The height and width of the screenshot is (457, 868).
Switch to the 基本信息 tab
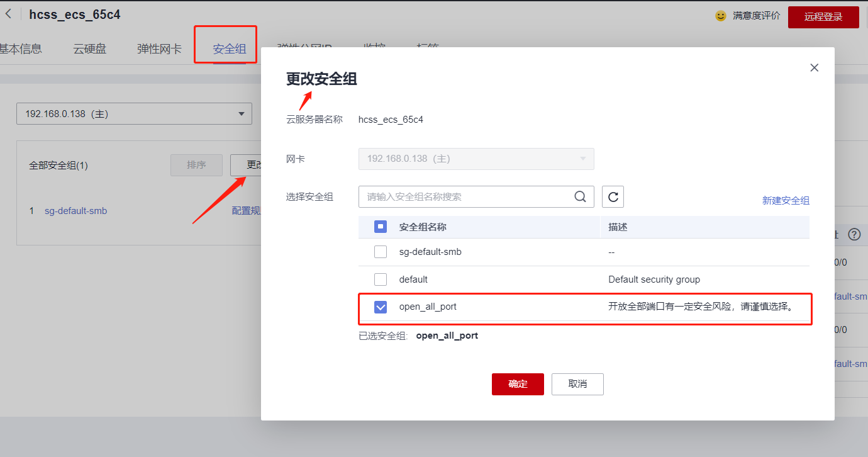tap(20, 49)
